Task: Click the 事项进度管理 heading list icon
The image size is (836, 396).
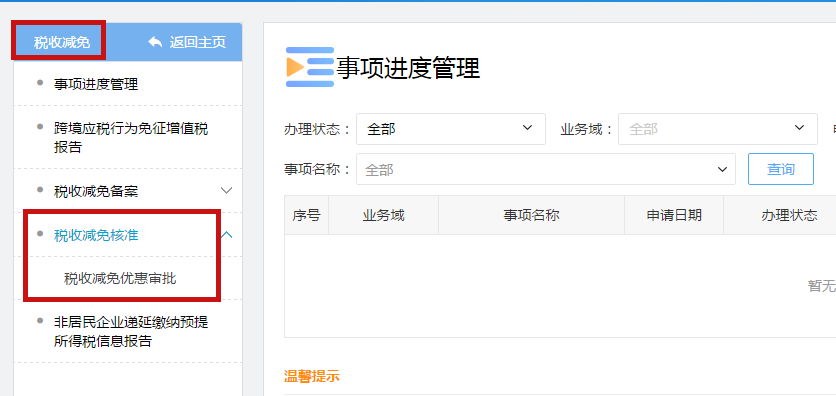Action: coord(310,67)
